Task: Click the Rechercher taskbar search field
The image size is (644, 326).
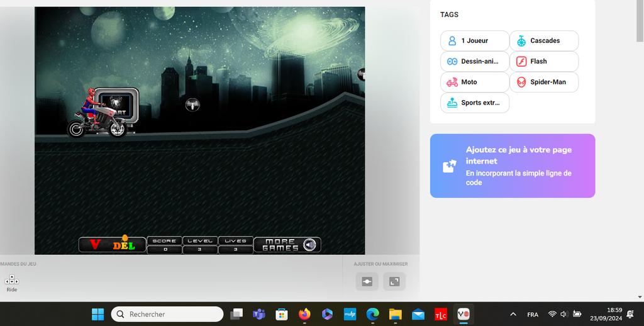Action: click(x=167, y=314)
